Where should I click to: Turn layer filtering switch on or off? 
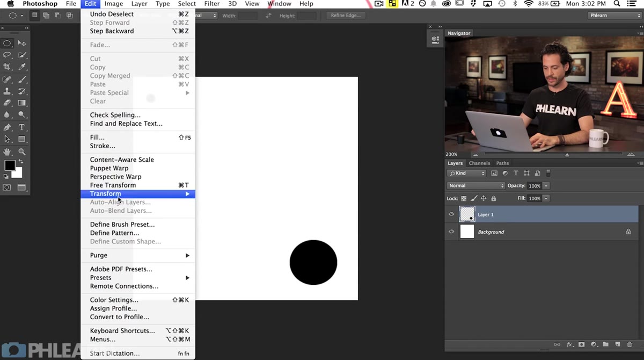(548, 173)
